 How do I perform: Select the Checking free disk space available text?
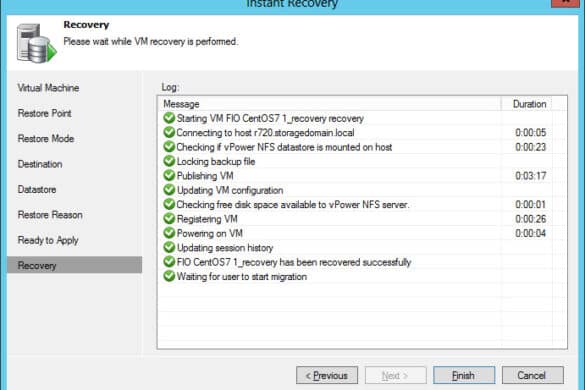pyautogui.click(x=293, y=205)
